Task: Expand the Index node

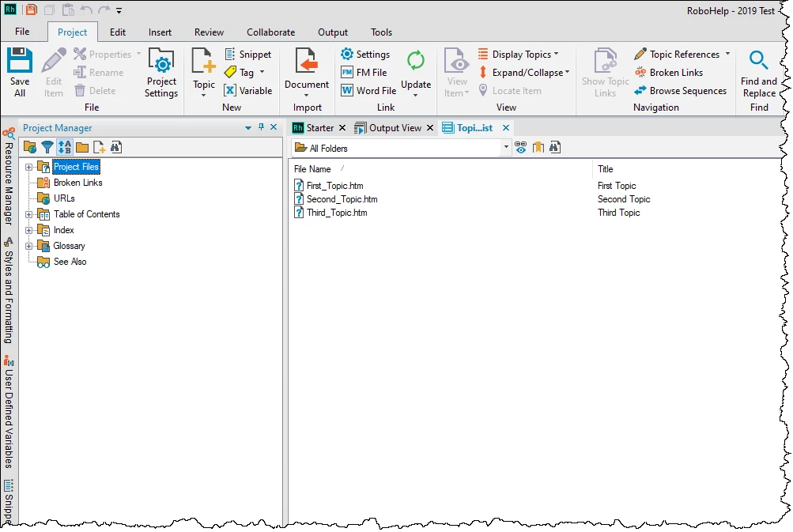Action: [28, 230]
